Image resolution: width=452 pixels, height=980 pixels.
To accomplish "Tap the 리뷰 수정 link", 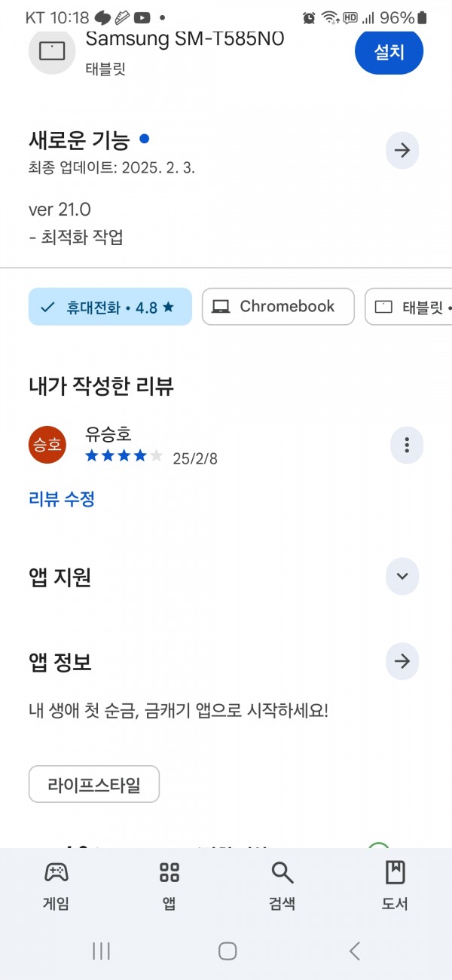I will point(61,498).
